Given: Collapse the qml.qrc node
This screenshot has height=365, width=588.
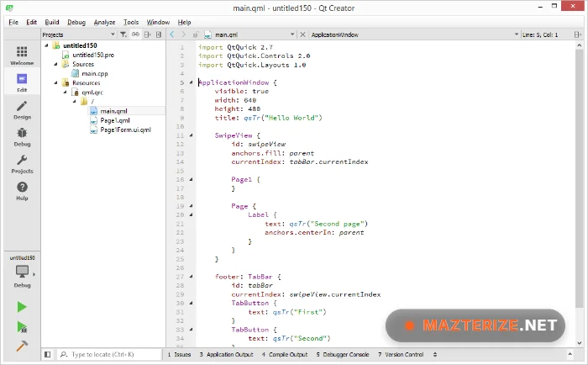Looking at the screenshot, I should coord(66,92).
